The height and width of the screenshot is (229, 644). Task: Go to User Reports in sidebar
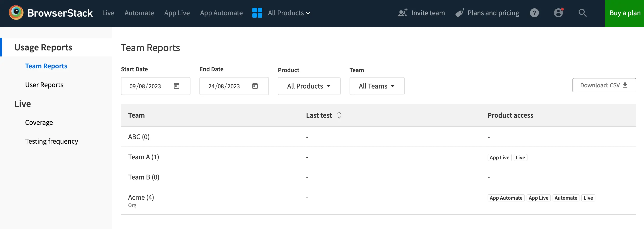pos(44,85)
